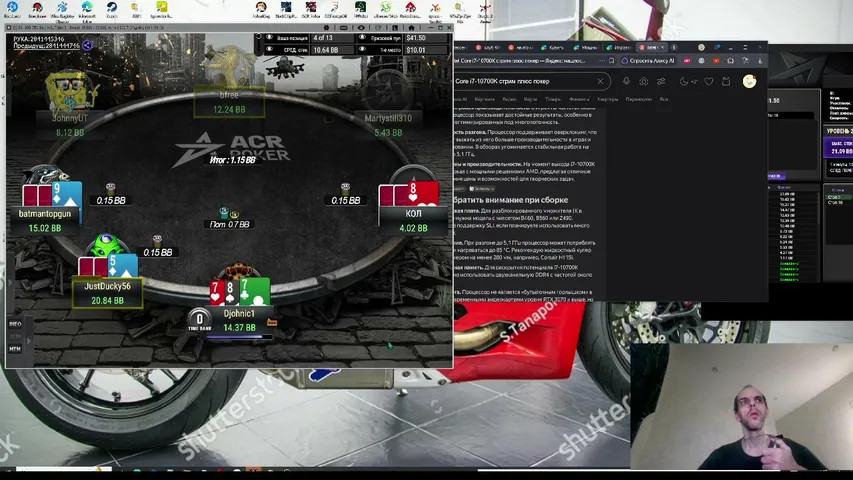Select player Martystill310 seat
Screen dimensions: 853x480
(x=388, y=125)
